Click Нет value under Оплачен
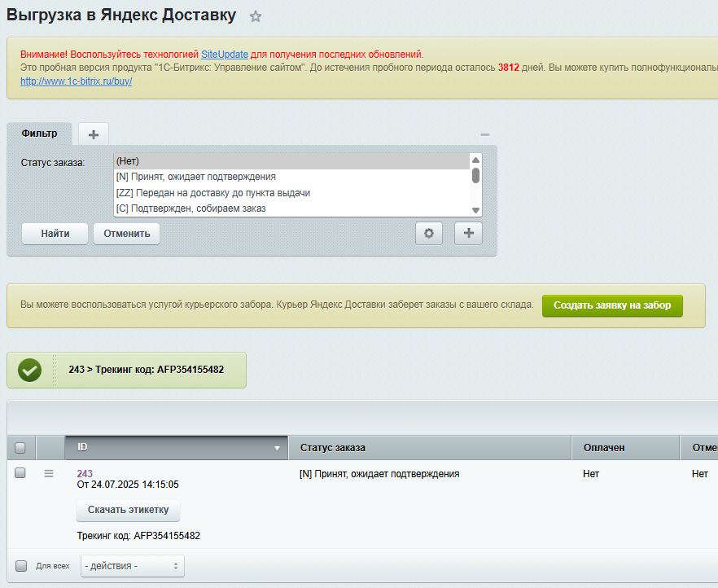The image size is (718, 588). 591,474
